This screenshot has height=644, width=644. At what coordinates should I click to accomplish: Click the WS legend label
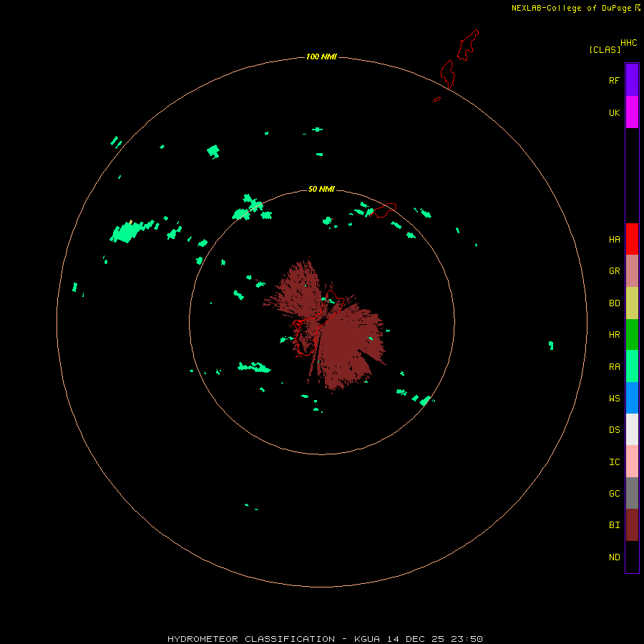[x=614, y=398]
